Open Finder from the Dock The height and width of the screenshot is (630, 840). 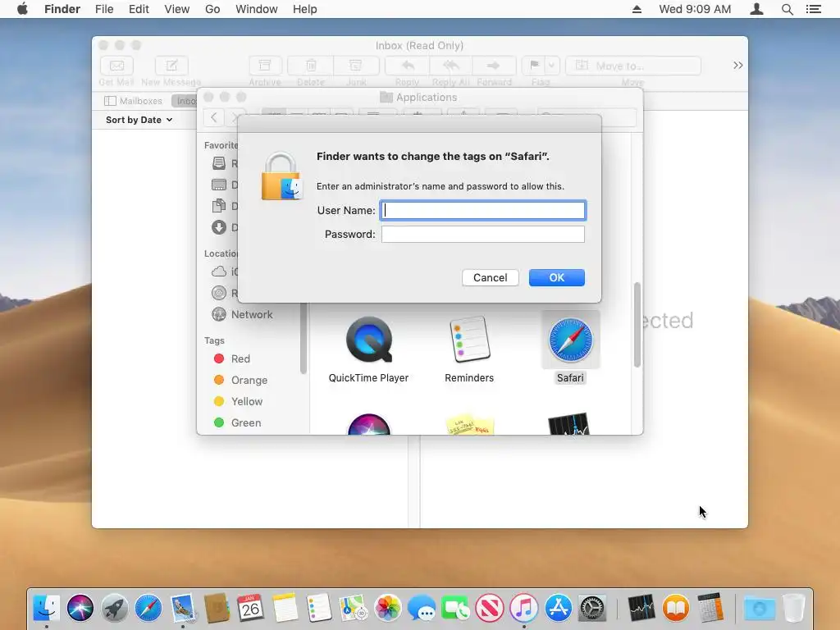point(46,608)
